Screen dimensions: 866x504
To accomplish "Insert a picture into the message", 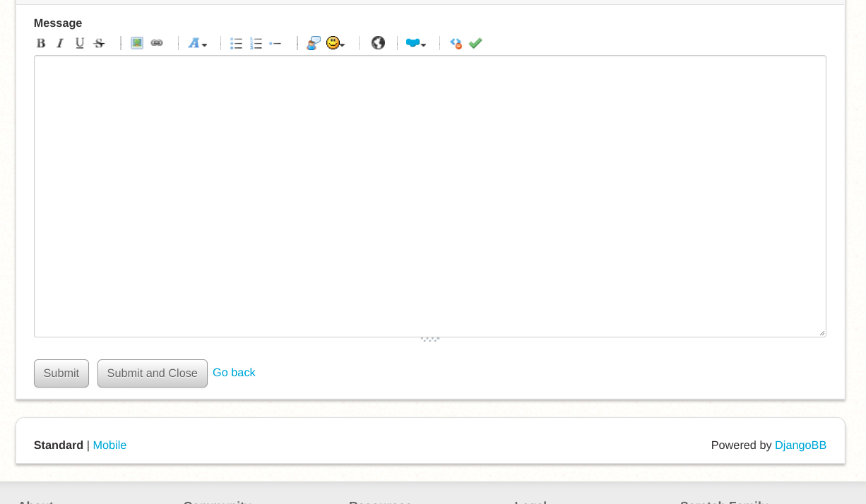I will pyautogui.click(x=137, y=43).
